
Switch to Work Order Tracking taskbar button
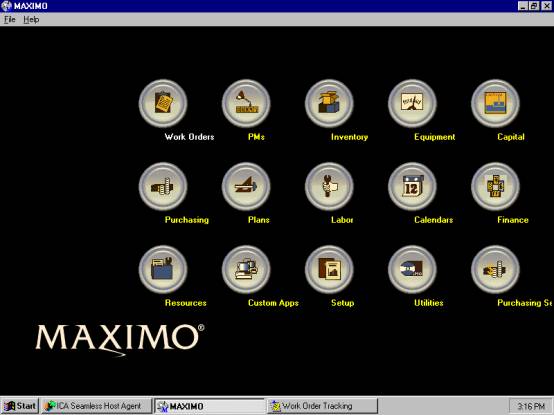click(x=322, y=406)
